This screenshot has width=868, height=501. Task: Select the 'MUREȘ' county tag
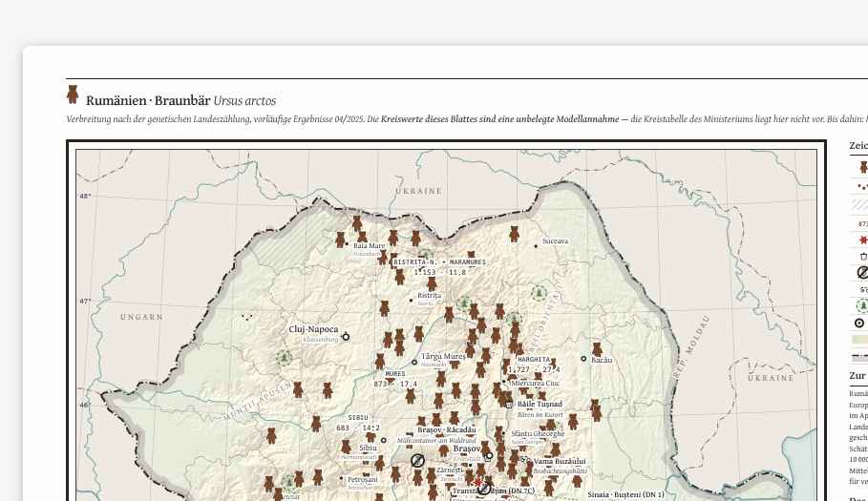(395, 374)
